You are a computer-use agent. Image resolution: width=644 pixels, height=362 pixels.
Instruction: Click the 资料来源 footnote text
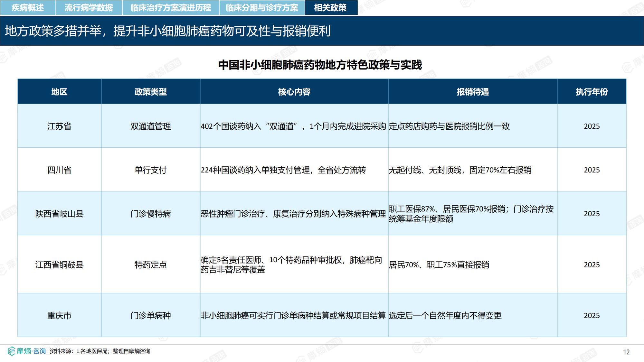(x=100, y=351)
